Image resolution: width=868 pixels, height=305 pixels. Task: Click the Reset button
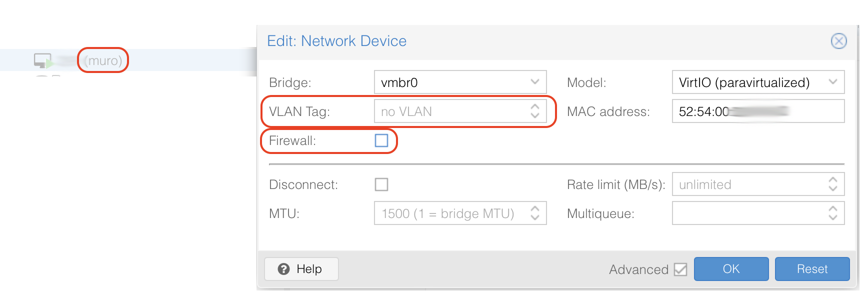[x=812, y=269]
